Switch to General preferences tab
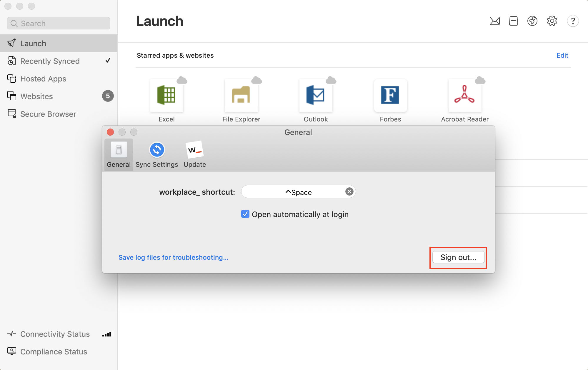588x370 pixels. pos(119,155)
